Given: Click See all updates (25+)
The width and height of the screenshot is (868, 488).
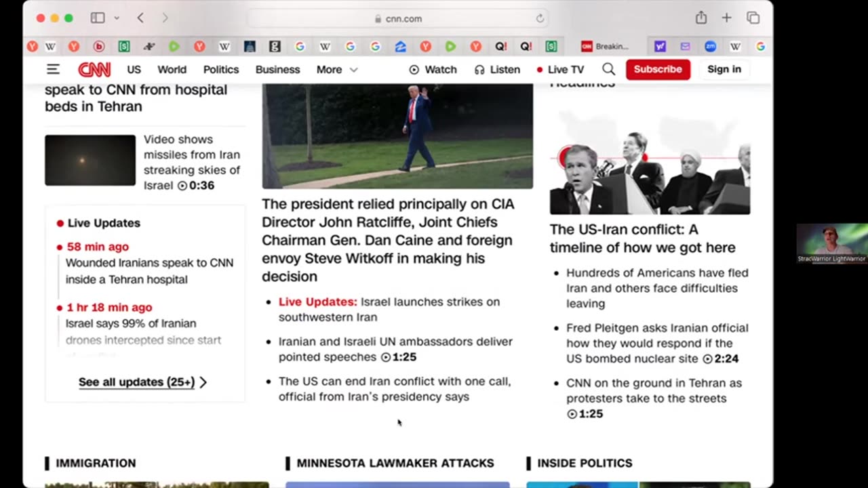Looking at the screenshot, I should [x=136, y=382].
